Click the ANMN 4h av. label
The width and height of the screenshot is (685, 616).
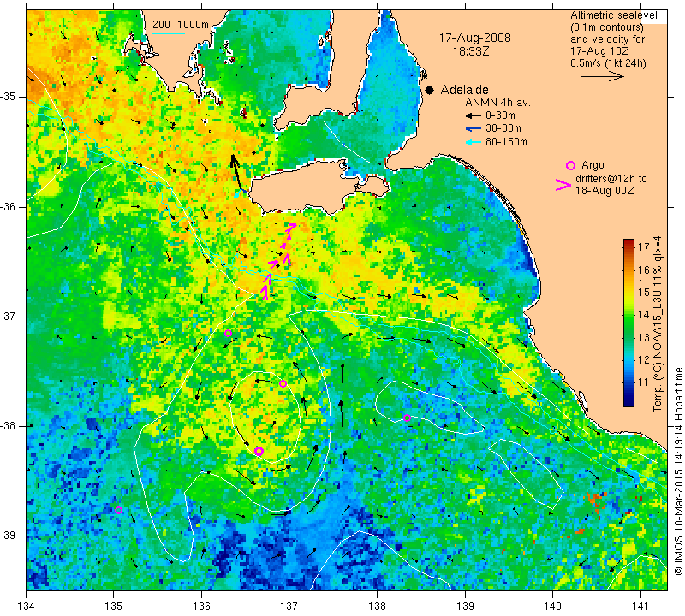pyautogui.click(x=497, y=103)
